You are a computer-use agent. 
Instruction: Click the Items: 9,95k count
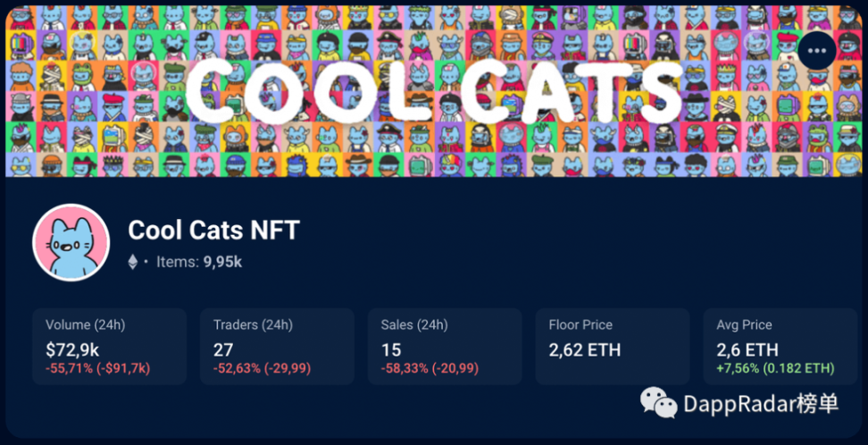(x=199, y=262)
